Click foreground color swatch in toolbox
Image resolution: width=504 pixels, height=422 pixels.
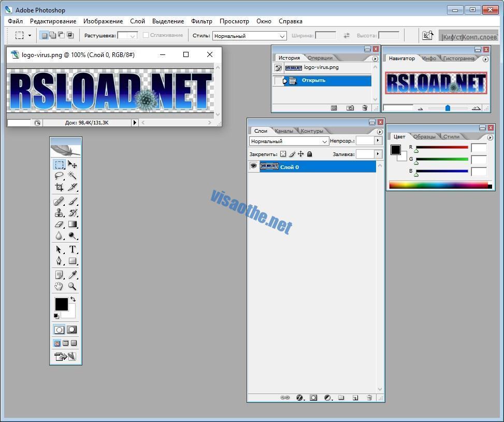coord(61,304)
